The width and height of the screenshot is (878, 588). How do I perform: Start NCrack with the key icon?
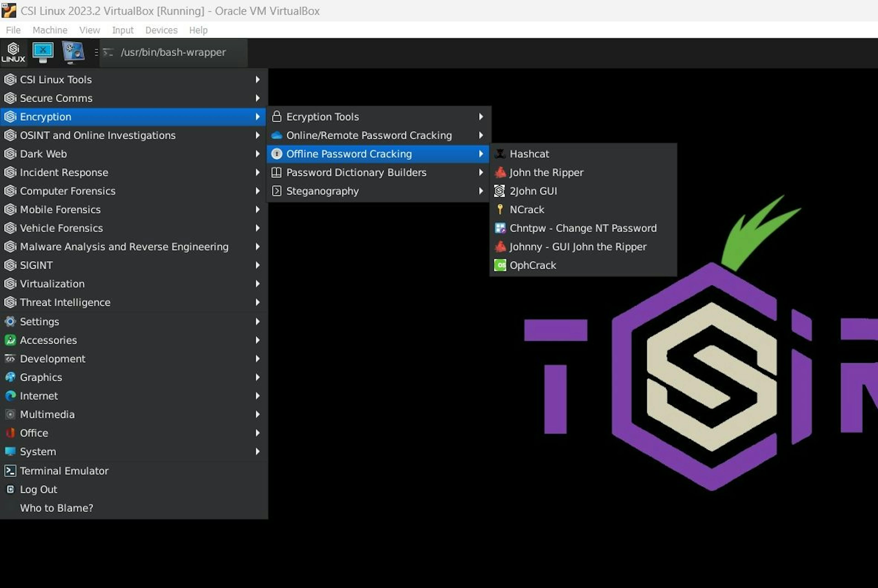[x=526, y=210]
